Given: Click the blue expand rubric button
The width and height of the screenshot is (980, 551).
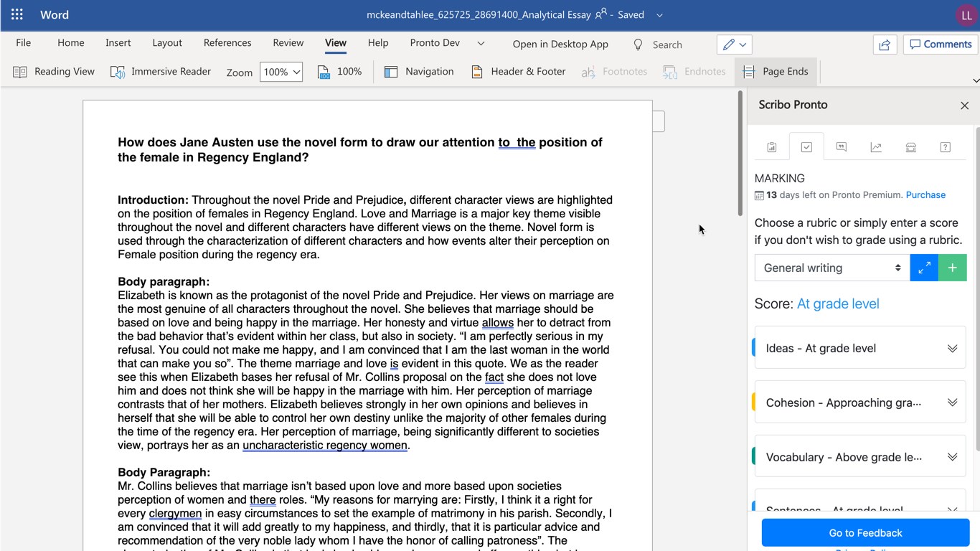Looking at the screenshot, I should click(x=924, y=268).
